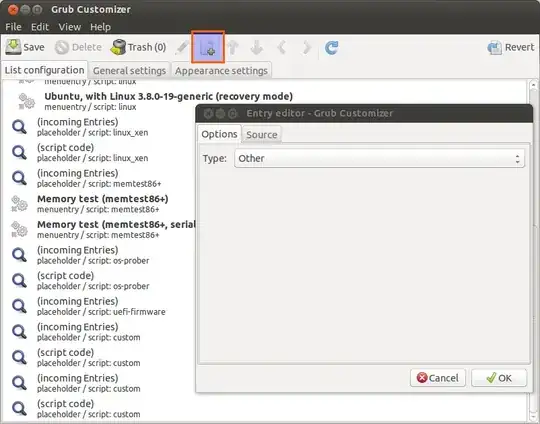Click the list's vertical scrollbar up arrow

point(533,84)
